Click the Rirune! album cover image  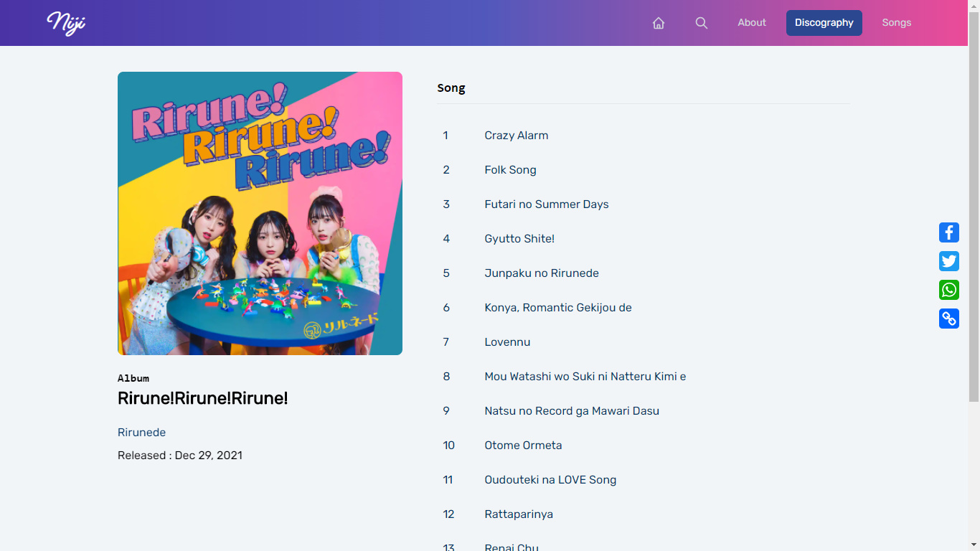tap(260, 213)
